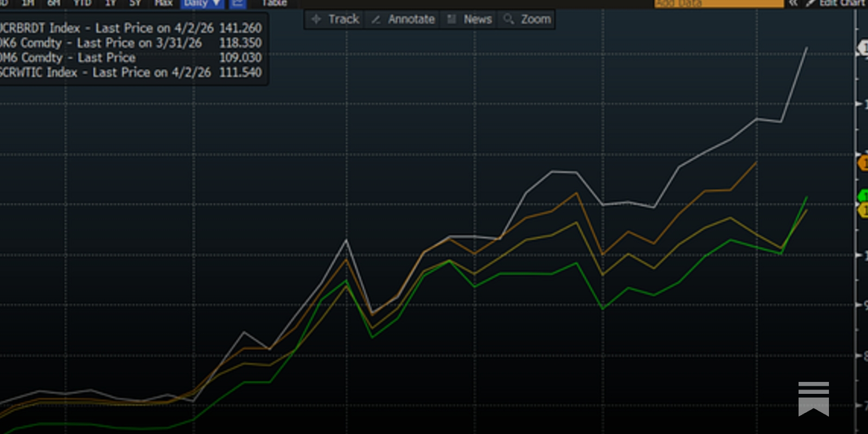Click the line chart type icon
The image size is (868, 434).
point(237,3)
